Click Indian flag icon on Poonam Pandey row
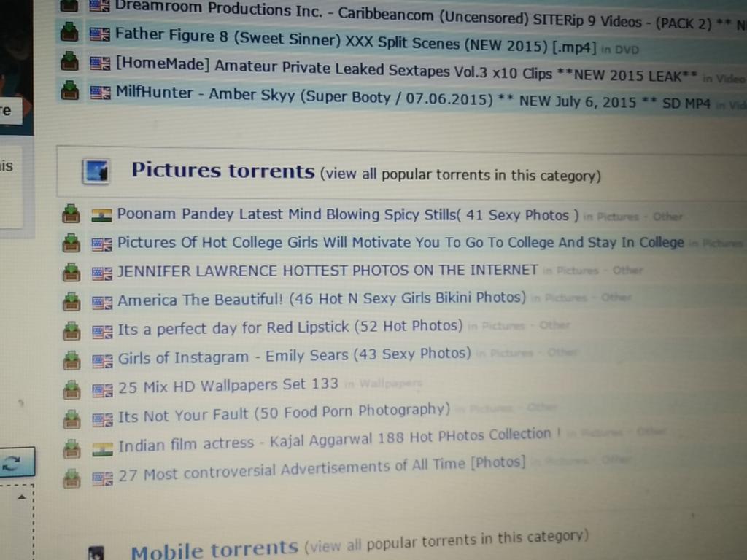 click(101, 215)
